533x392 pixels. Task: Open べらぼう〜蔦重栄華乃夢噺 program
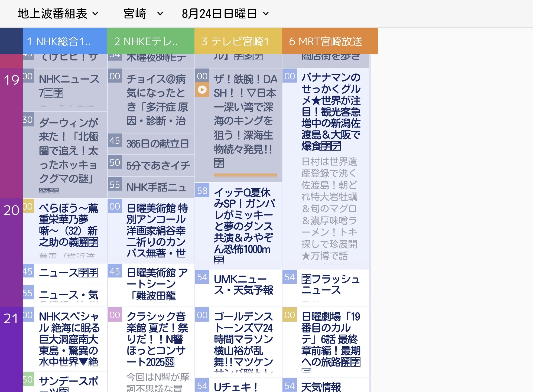pyautogui.click(x=65, y=231)
